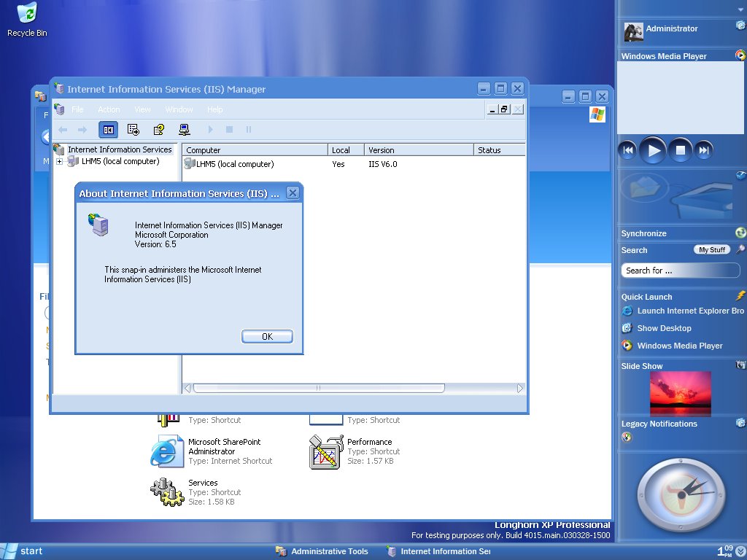The width and height of the screenshot is (747, 560).
Task: Click Windows Media Player in Quick Launch
Action: pos(672,346)
